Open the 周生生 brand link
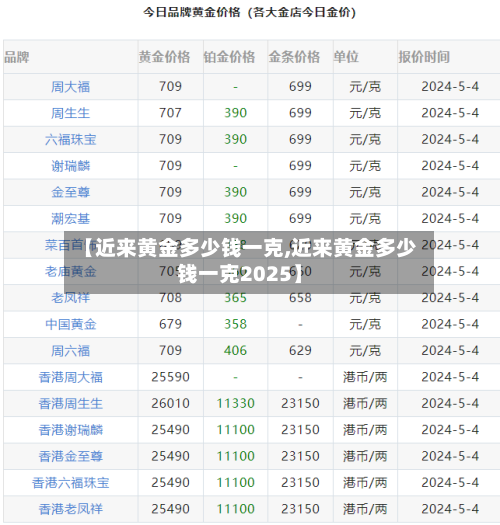 point(70,113)
